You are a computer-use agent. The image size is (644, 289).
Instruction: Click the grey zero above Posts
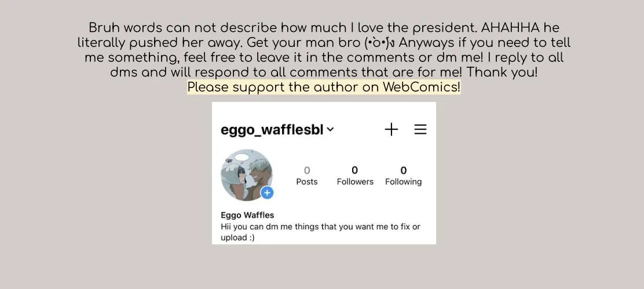coord(307,170)
